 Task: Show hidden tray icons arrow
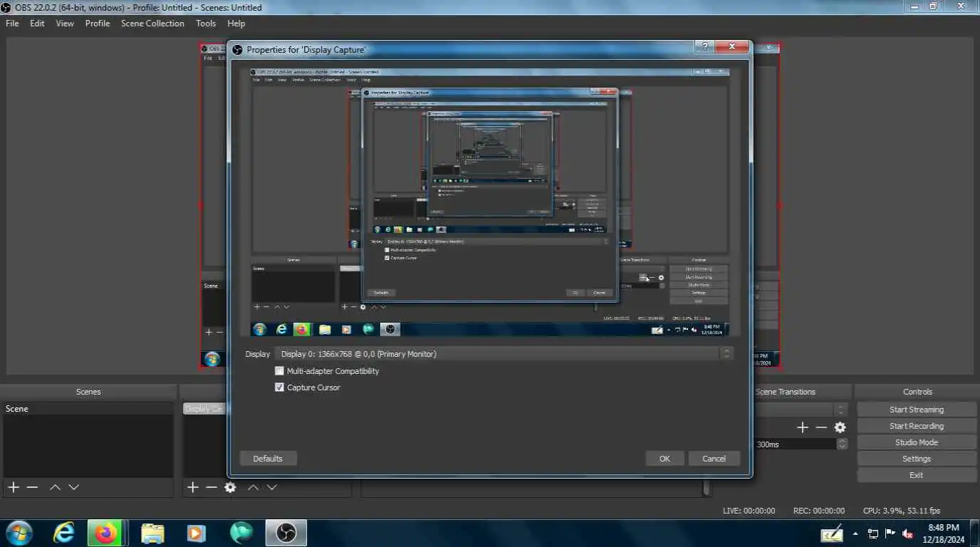(855, 533)
